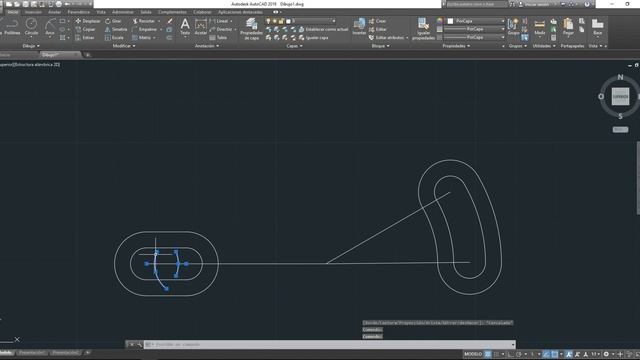The width and height of the screenshot is (640, 360).
Task: Expand the Dibujo panel flyout
Action: [x=31, y=46]
